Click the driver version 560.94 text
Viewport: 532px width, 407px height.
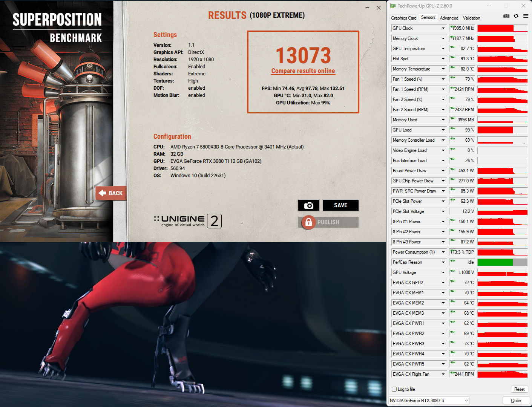pos(178,168)
